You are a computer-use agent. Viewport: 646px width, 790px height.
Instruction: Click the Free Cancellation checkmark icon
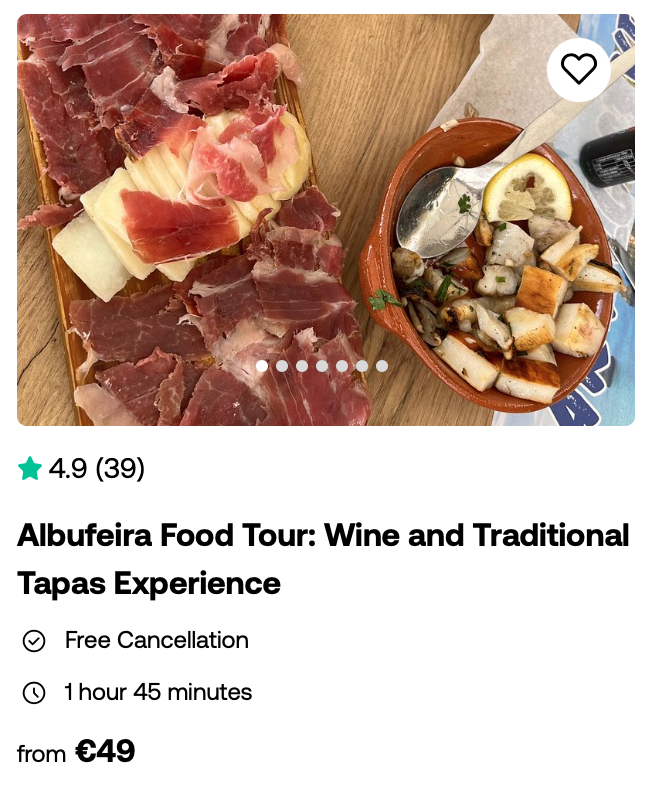click(x=34, y=641)
